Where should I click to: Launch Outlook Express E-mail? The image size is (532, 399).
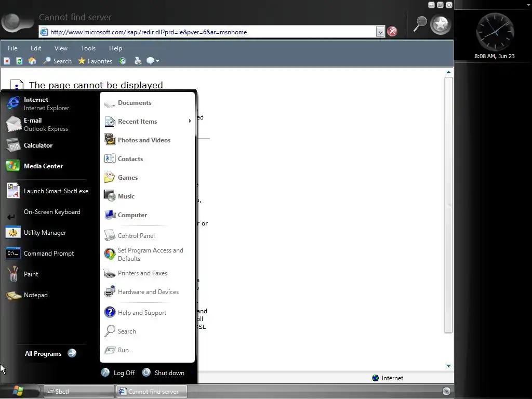coord(47,124)
